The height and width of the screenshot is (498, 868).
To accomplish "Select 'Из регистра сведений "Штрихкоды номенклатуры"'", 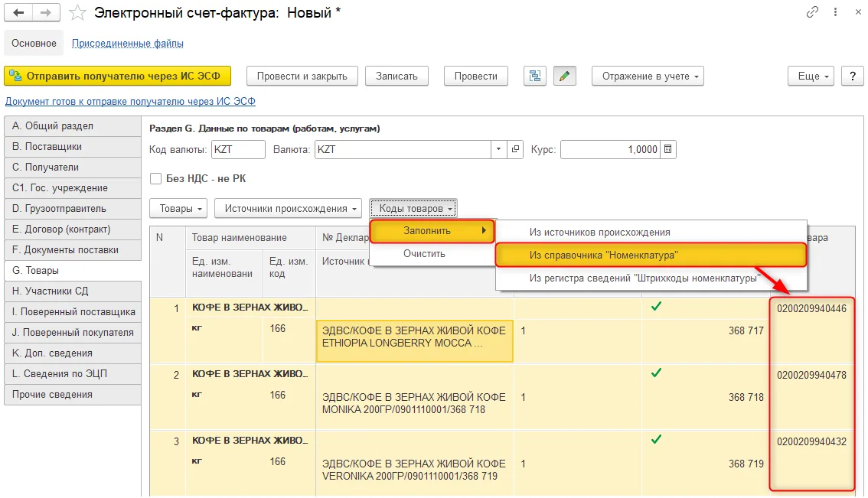I will (x=651, y=278).
